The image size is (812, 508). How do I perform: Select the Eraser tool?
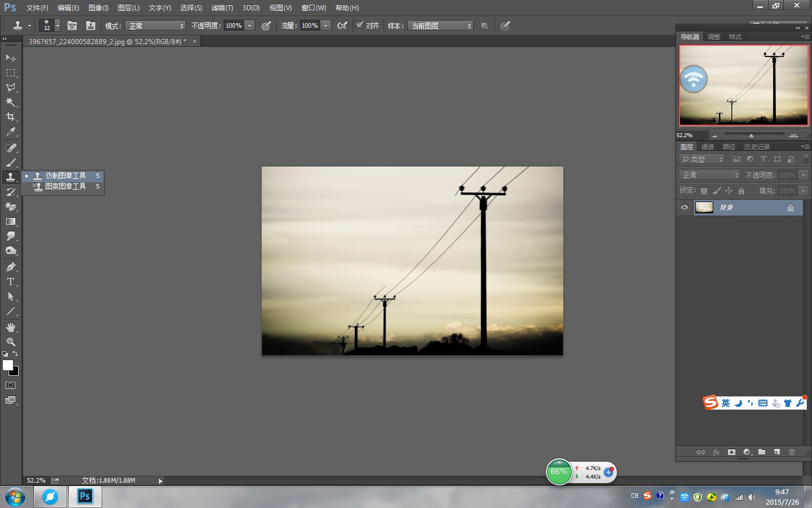pyautogui.click(x=11, y=207)
